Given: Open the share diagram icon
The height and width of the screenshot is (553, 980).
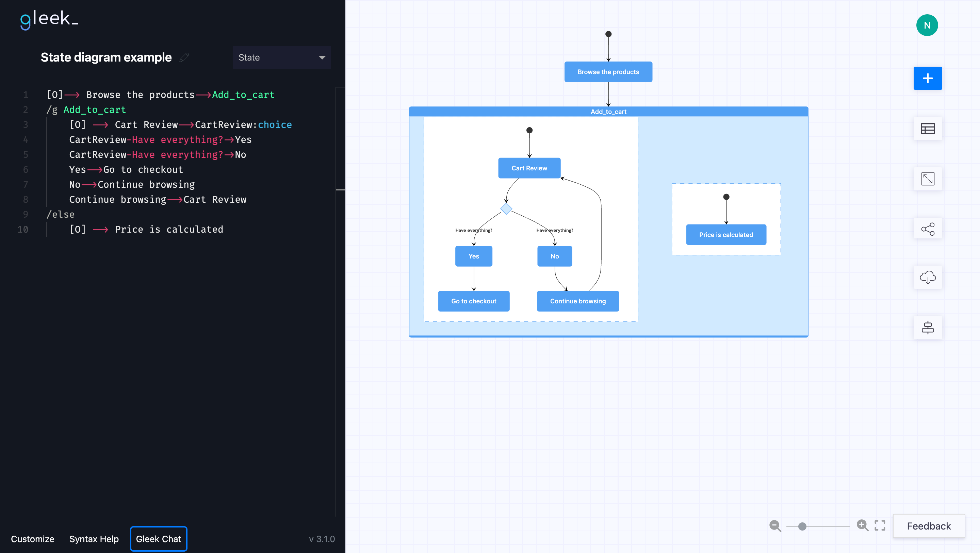Looking at the screenshot, I should 928,229.
